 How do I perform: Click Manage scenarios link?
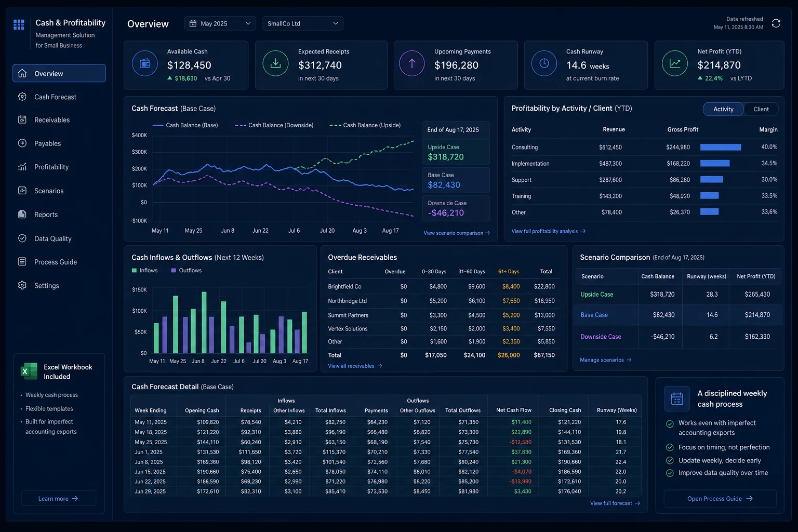coord(606,360)
